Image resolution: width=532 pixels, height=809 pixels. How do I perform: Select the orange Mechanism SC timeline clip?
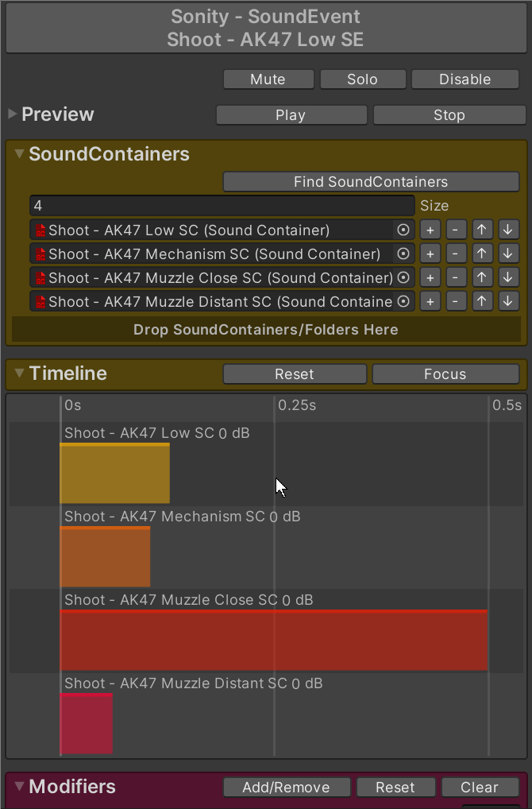105,556
